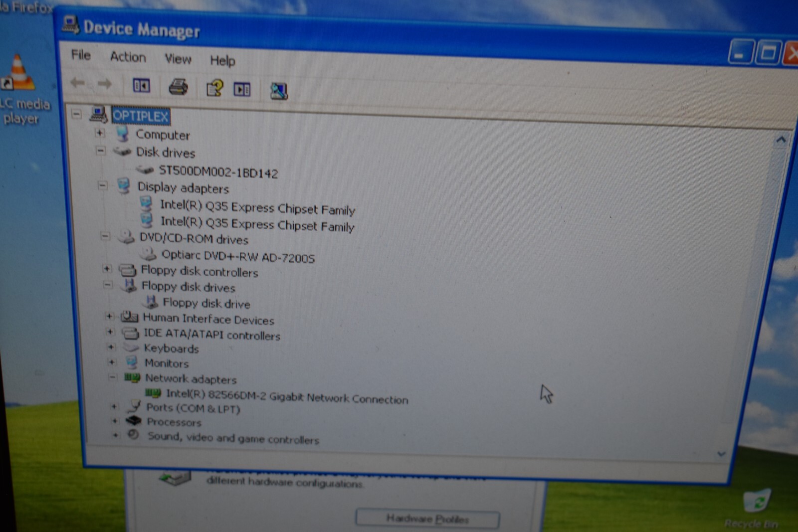This screenshot has width=798, height=532.
Task: Click the Display adapters category icon
Action: (x=124, y=186)
